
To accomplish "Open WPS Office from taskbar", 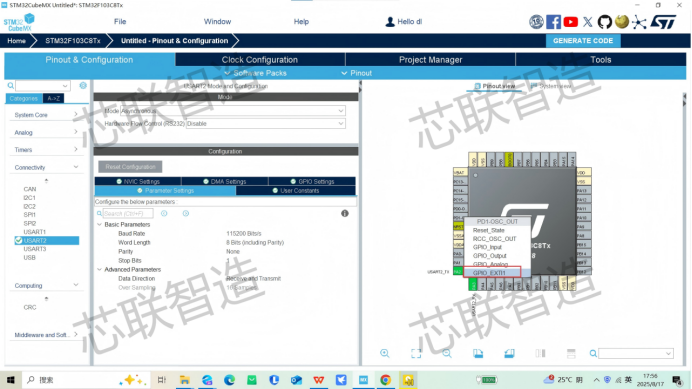I will click(319, 380).
